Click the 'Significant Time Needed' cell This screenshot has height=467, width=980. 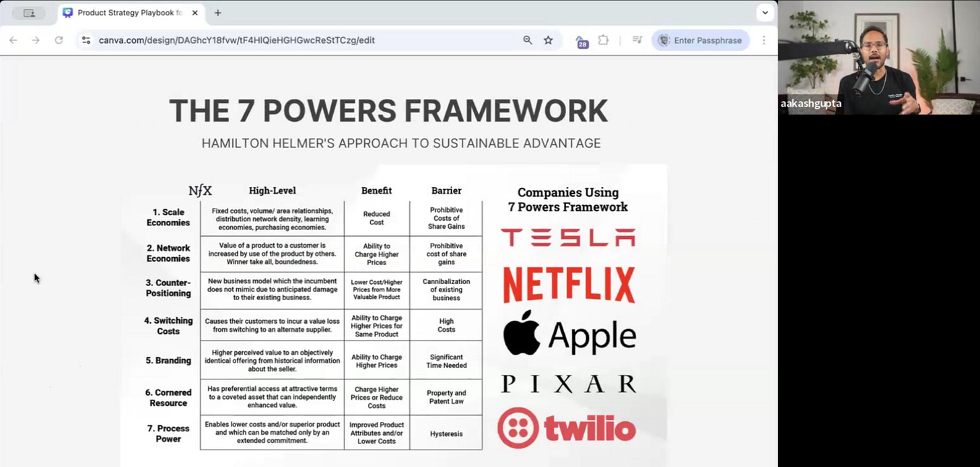[446, 361]
